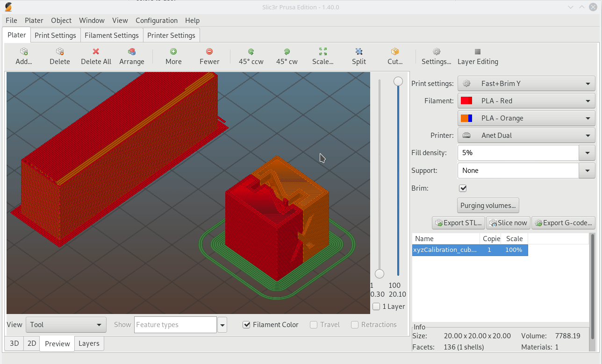
Task: Open the Purging volumes dialog
Action: click(488, 205)
